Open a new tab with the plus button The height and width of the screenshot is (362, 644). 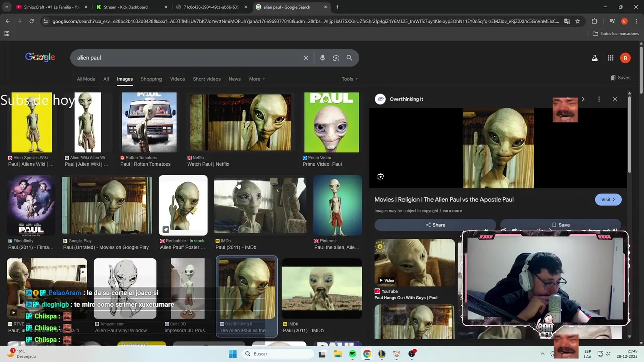[x=337, y=7]
